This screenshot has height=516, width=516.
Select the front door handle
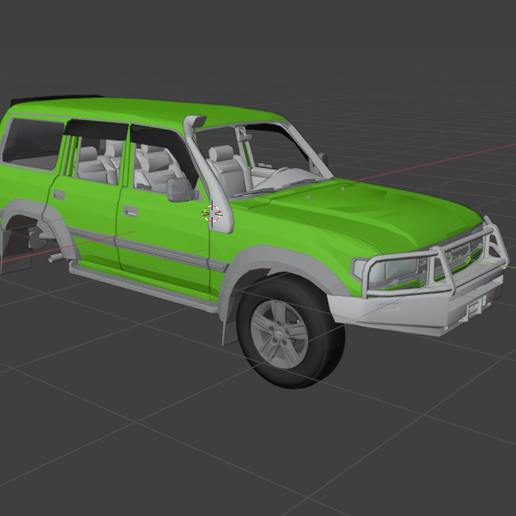tap(130, 211)
